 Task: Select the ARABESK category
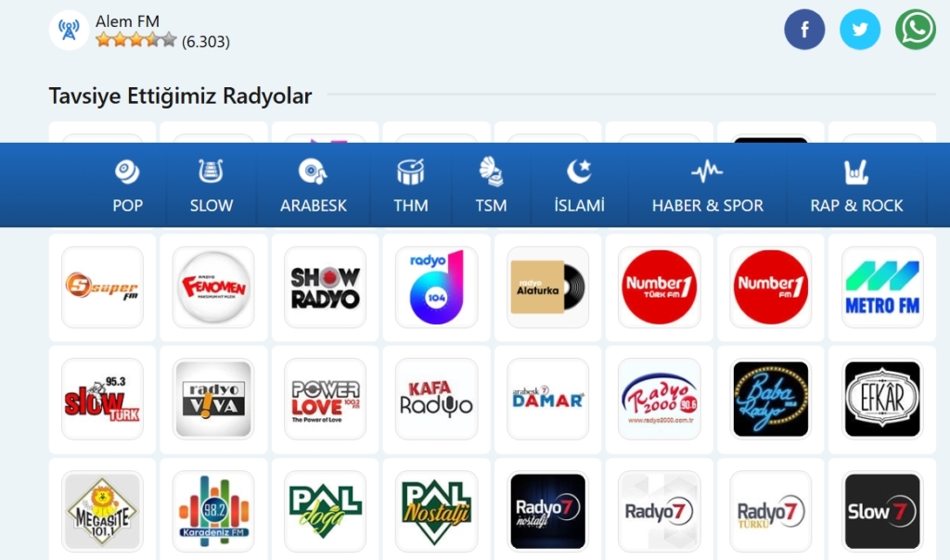tap(314, 185)
